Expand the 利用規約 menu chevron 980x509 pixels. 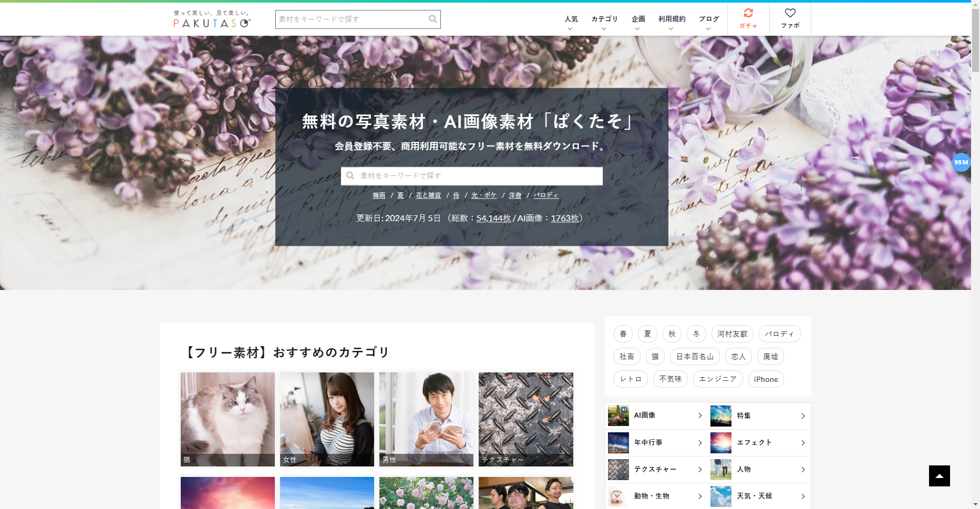[671, 29]
